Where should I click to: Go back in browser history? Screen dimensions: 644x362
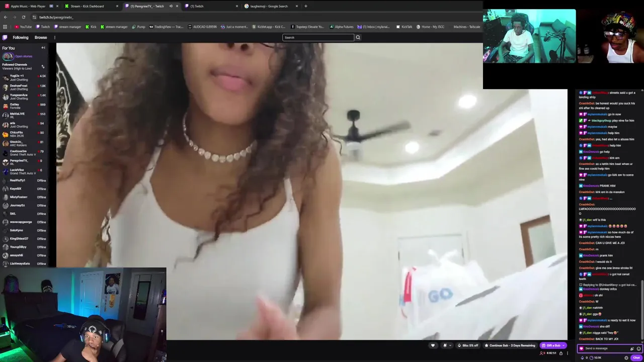coord(6,17)
